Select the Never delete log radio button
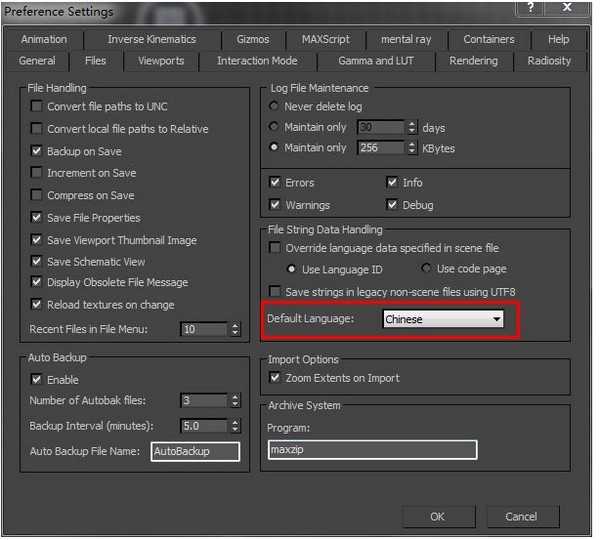The image size is (600, 540). point(274,106)
